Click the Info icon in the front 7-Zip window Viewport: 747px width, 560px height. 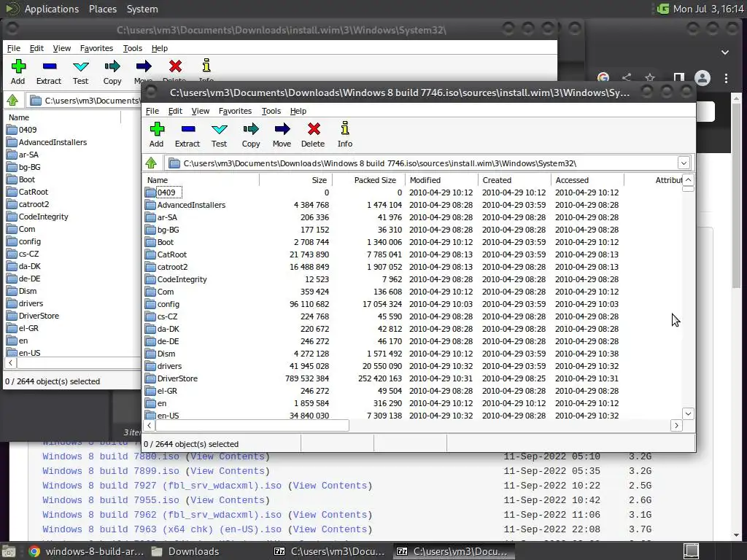click(x=345, y=128)
